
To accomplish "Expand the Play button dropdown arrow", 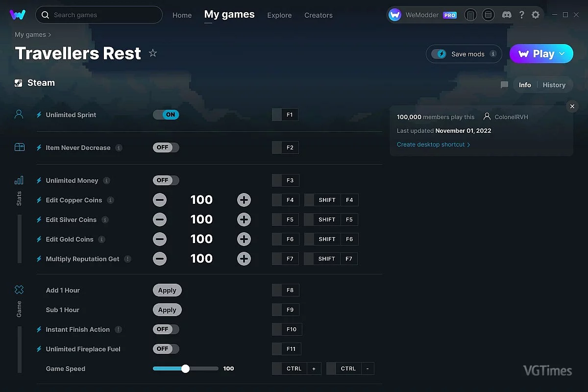I will click(562, 54).
